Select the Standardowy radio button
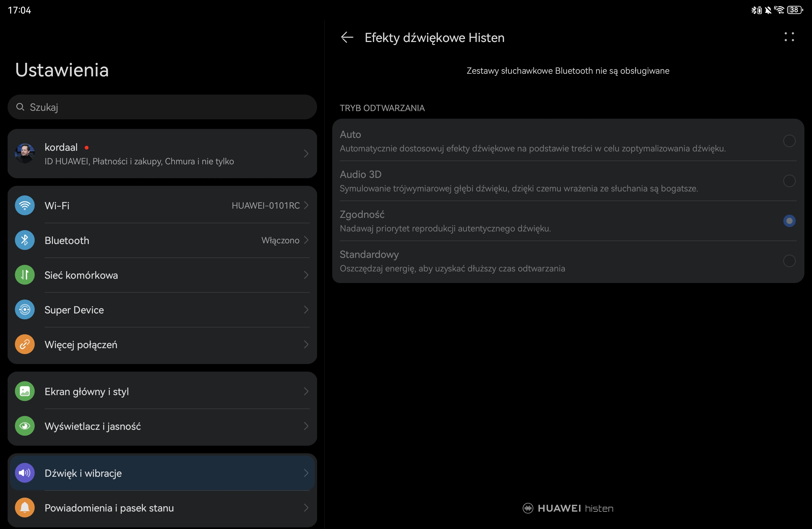 pyautogui.click(x=789, y=261)
